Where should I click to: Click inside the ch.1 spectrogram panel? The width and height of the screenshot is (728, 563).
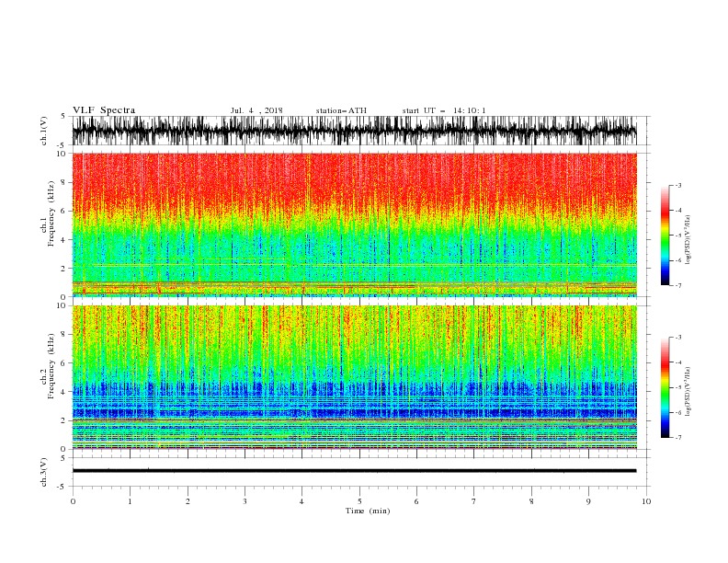click(354, 224)
